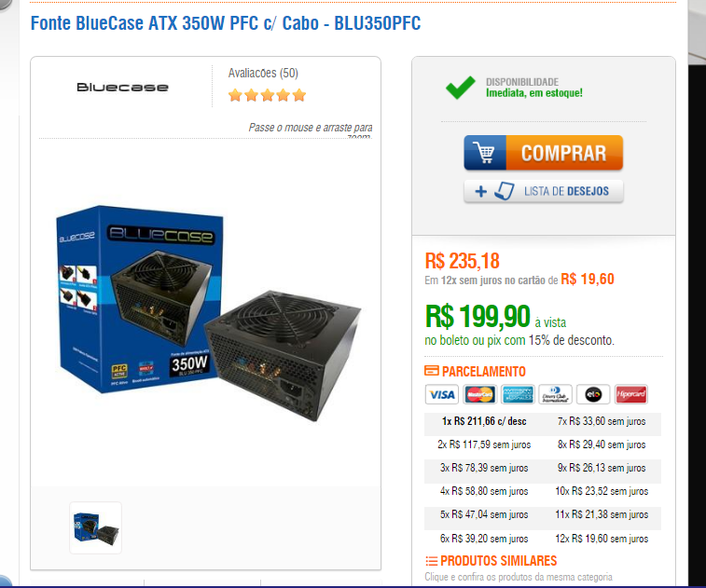Screen dimensions: 706x588
Task: Open the product title link BLU350PFC
Action: click(226, 23)
